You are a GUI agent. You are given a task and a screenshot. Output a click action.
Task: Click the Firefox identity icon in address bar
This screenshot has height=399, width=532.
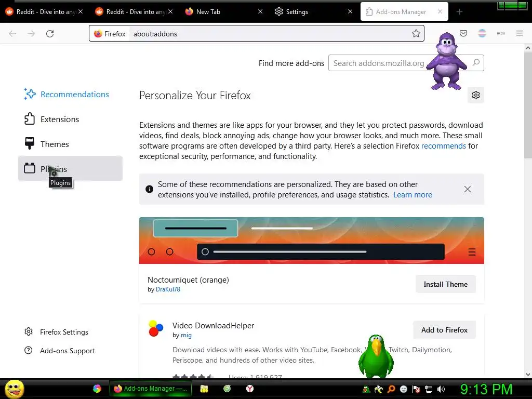[98, 34]
